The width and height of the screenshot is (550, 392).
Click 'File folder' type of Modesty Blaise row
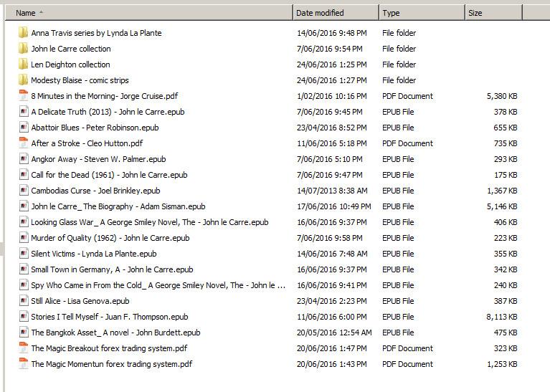[x=399, y=80]
